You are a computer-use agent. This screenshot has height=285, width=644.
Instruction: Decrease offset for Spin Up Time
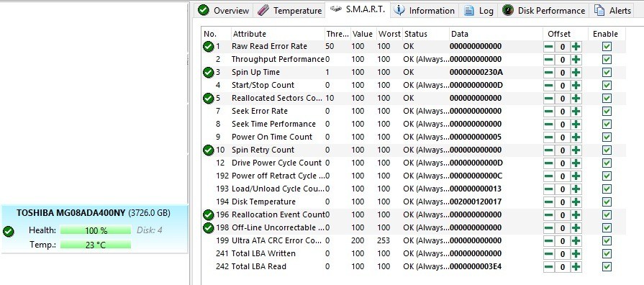click(549, 72)
